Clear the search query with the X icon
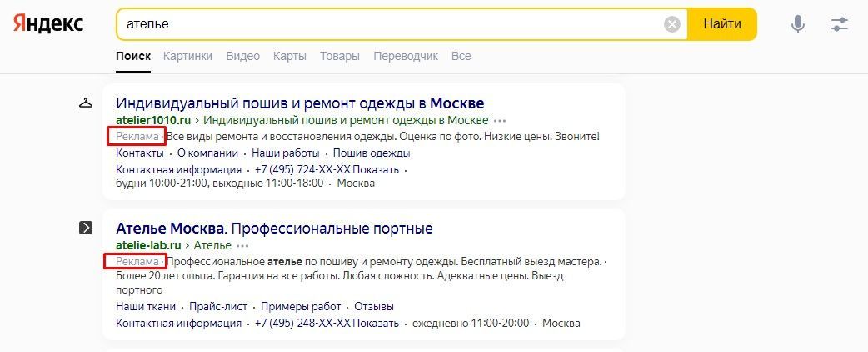The height and width of the screenshot is (352, 868). point(672,24)
